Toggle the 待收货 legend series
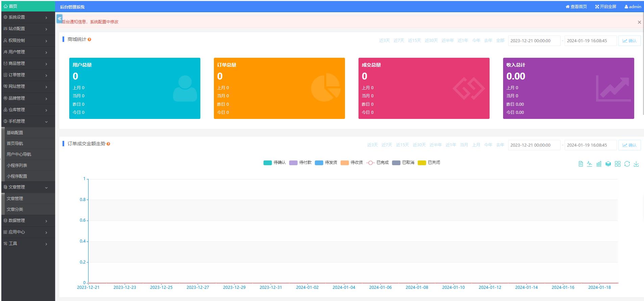Image resolution: width=644 pixels, height=301 pixels. (x=351, y=162)
